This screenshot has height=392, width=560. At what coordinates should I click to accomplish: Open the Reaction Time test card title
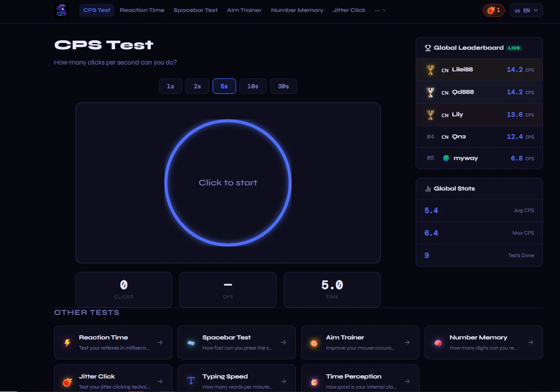click(x=104, y=337)
